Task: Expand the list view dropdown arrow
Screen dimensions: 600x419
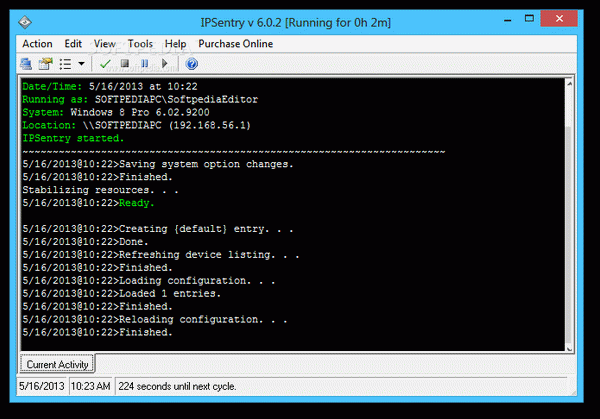Action: coord(82,64)
